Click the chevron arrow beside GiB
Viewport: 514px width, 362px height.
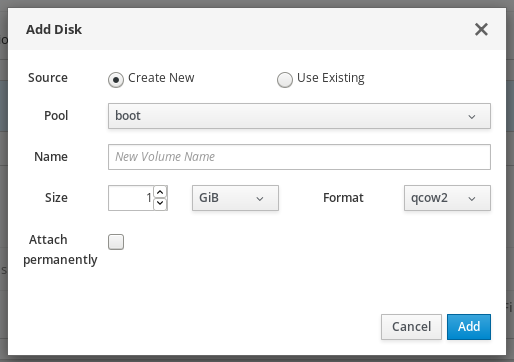[260, 199]
